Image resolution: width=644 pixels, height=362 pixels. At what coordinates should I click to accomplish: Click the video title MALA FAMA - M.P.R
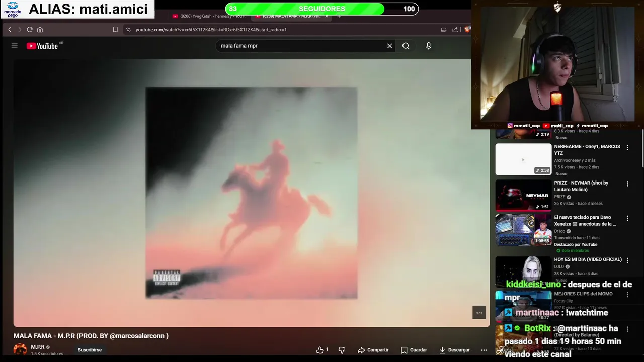[x=91, y=336]
